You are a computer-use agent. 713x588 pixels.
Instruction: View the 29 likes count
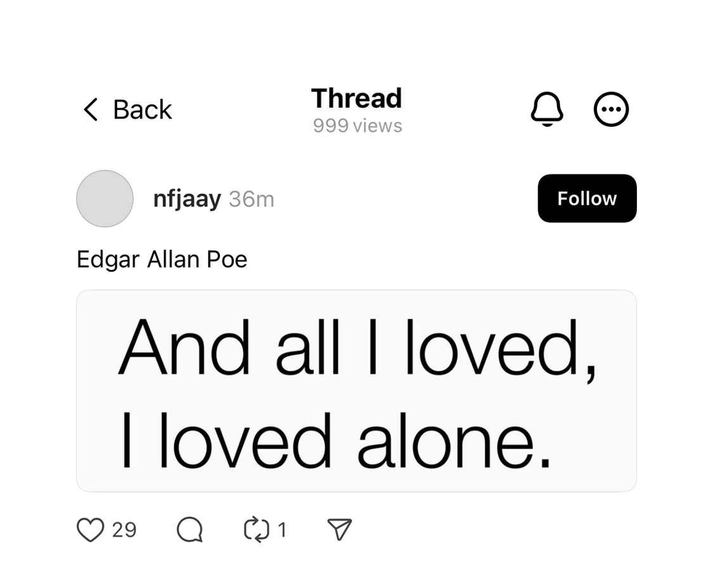point(124,530)
